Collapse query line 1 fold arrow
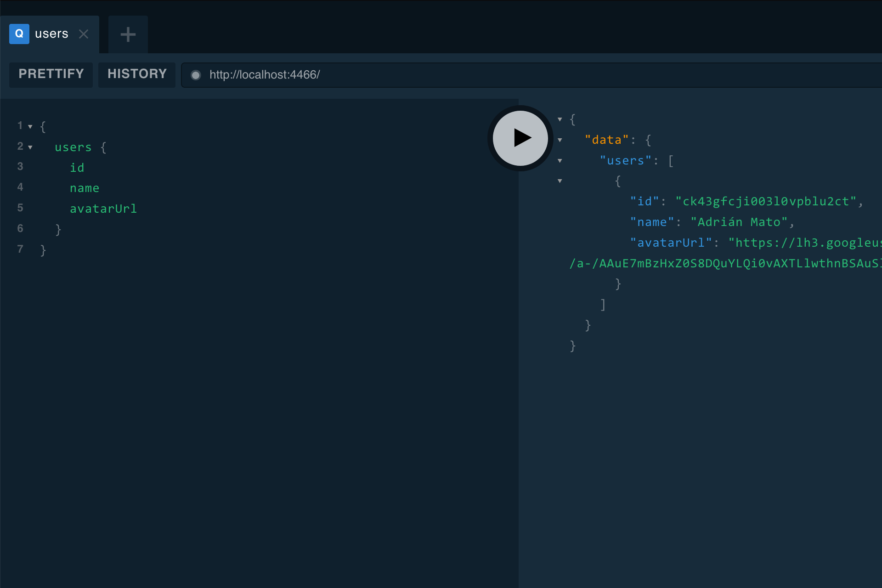882x588 pixels. [x=30, y=127]
